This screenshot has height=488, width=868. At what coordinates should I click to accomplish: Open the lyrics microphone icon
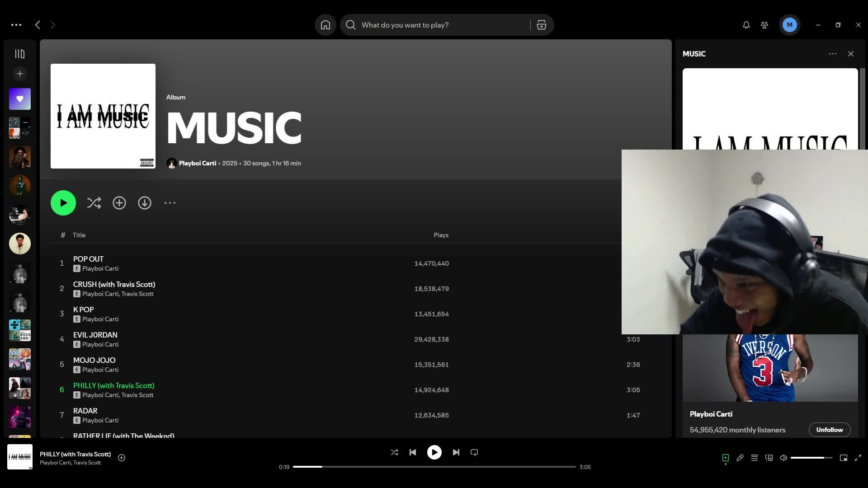[740, 458]
